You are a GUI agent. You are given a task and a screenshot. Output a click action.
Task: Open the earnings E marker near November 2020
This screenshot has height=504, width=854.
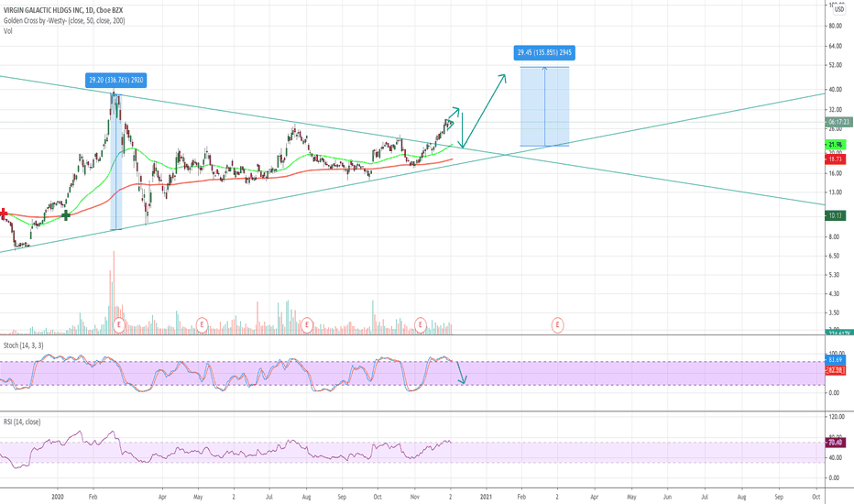click(420, 326)
